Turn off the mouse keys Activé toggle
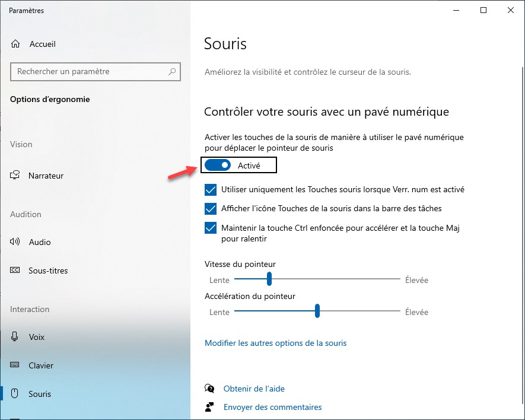The image size is (525, 420). pos(218,165)
